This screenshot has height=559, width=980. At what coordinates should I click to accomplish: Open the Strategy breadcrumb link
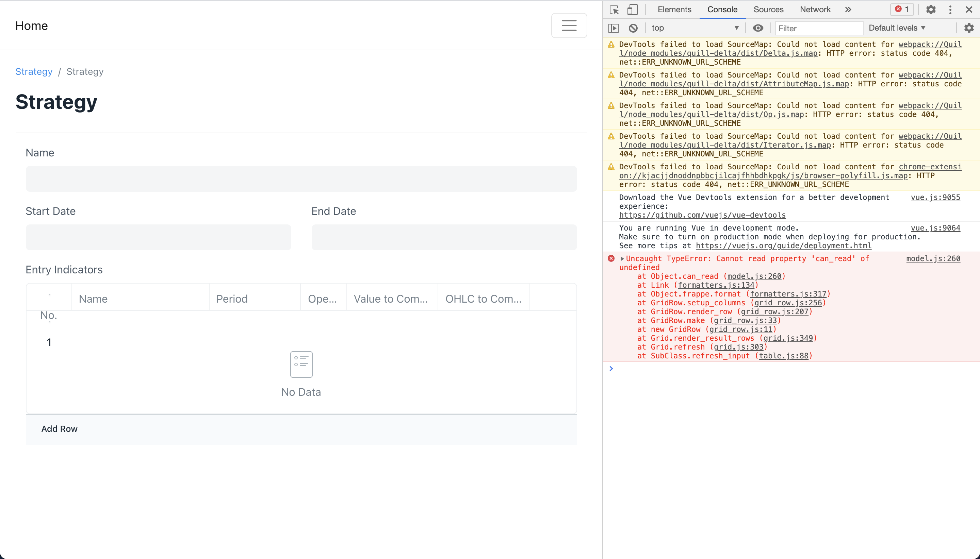(34, 71)
